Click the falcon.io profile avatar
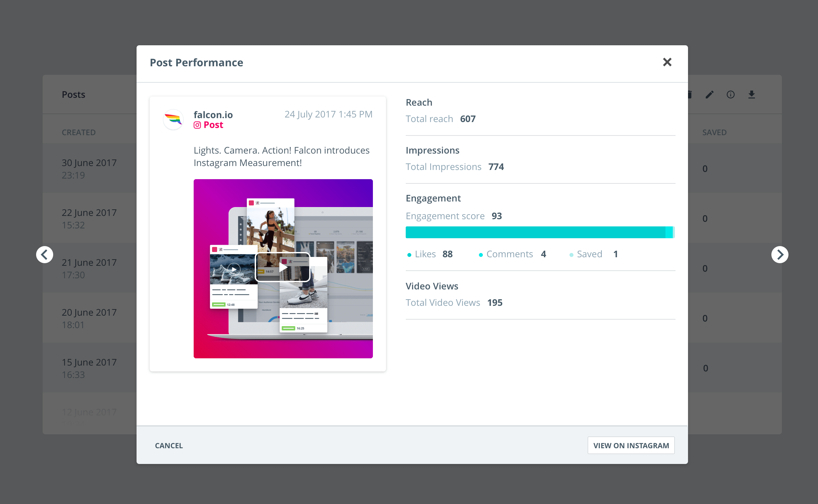The height and width of the screenshot is (504, 818). pos(173,119)
